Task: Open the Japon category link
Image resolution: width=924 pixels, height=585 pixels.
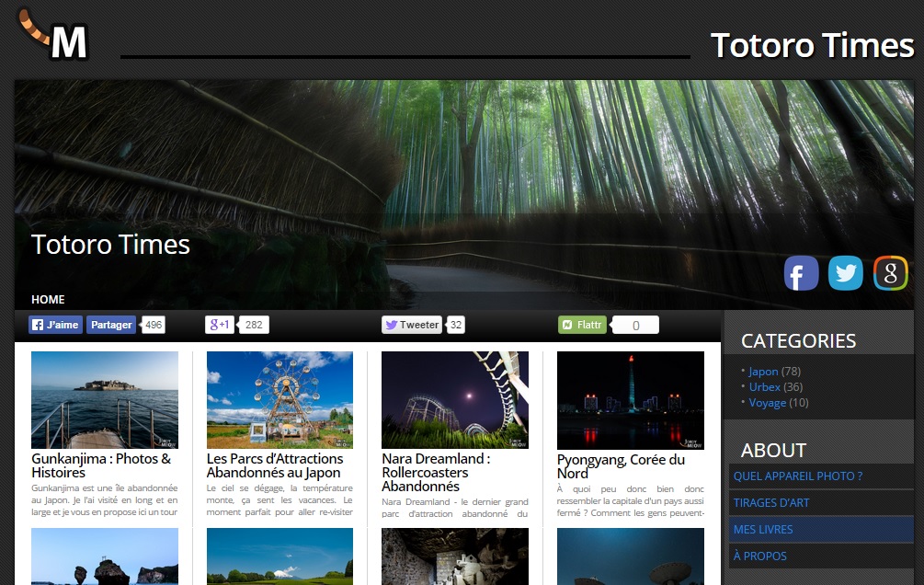Action: 763,372
